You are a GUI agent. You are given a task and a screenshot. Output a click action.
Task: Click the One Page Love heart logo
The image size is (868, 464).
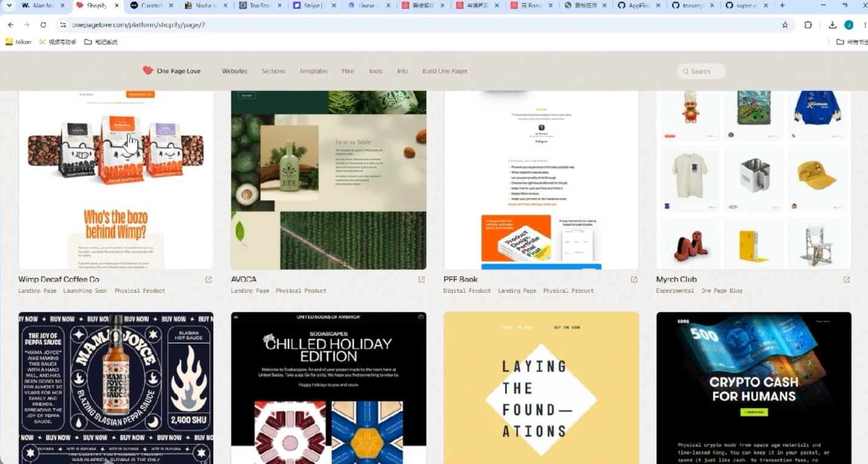click(148, 70)
